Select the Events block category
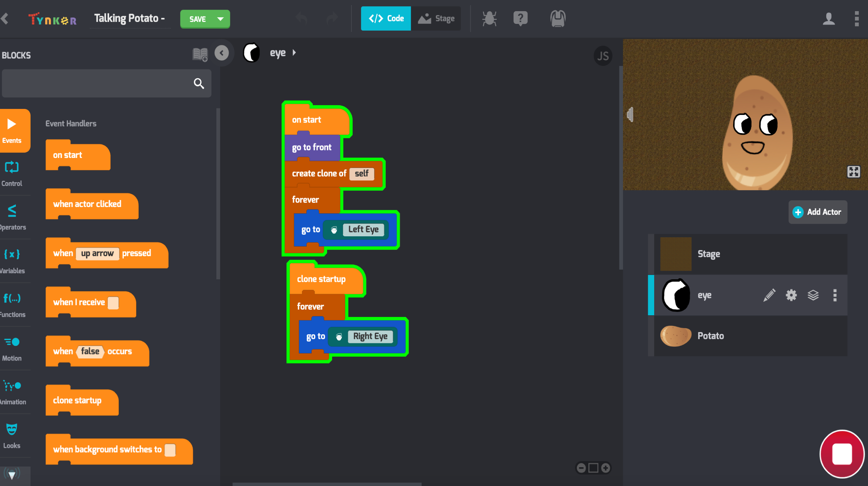This screenshot has width=868, height=486. [15, 131]
